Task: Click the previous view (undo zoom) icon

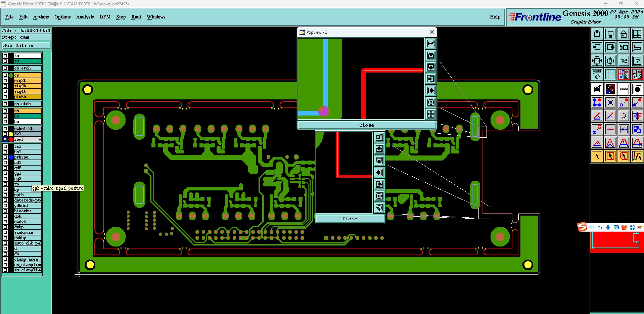Action: click(x=624, y=47)
